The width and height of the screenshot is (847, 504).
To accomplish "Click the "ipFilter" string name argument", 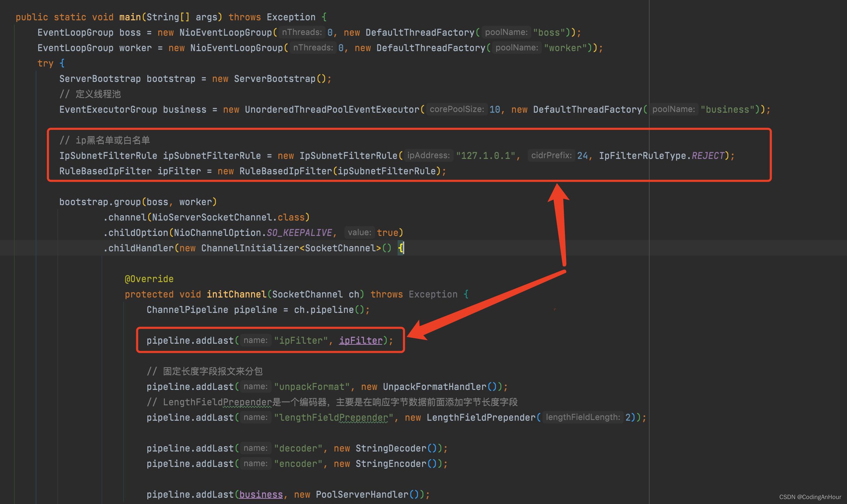I will tap(301, 341).
